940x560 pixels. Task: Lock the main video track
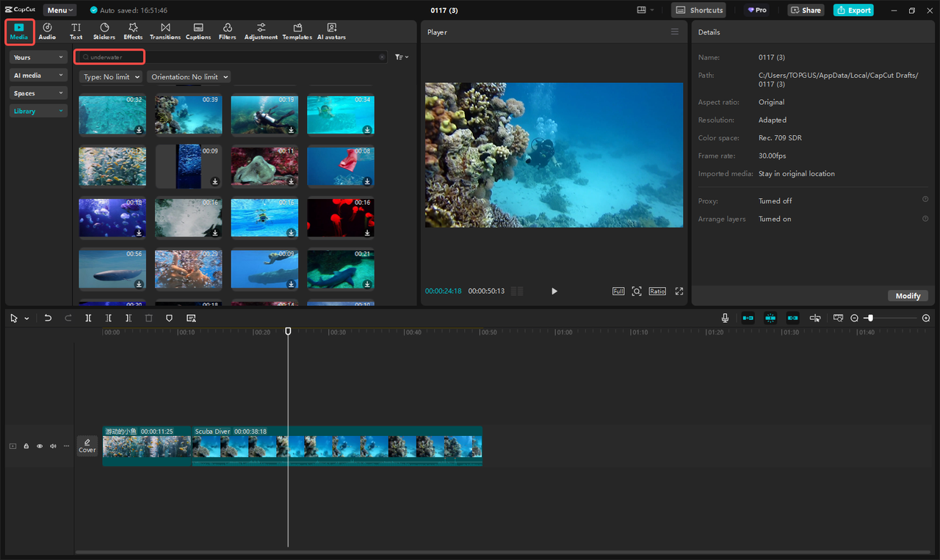tap(26, 446)
